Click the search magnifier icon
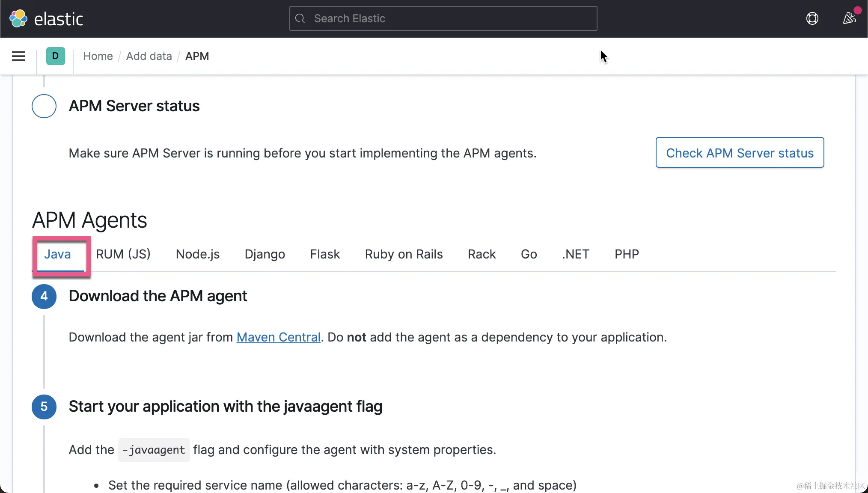 [x=300, y=18]
